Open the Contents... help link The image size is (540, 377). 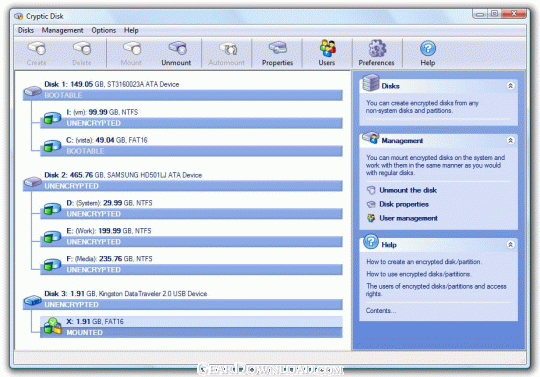tap(381, 311)
